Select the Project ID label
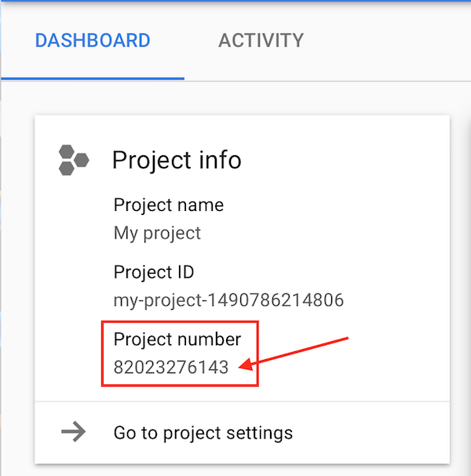471x476 pixels. click(154, 272)
